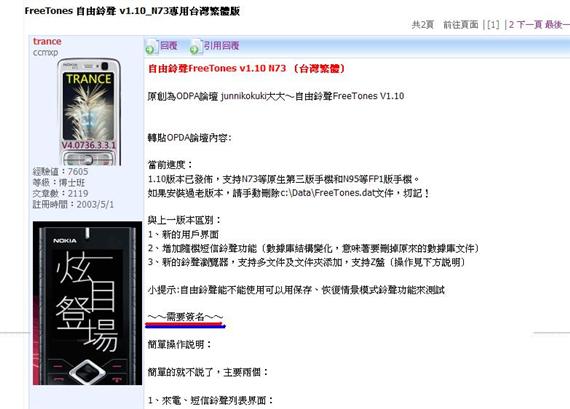Open the 回覆 reply link
Viewport: 570px width, 409px height.
[169, 45]
